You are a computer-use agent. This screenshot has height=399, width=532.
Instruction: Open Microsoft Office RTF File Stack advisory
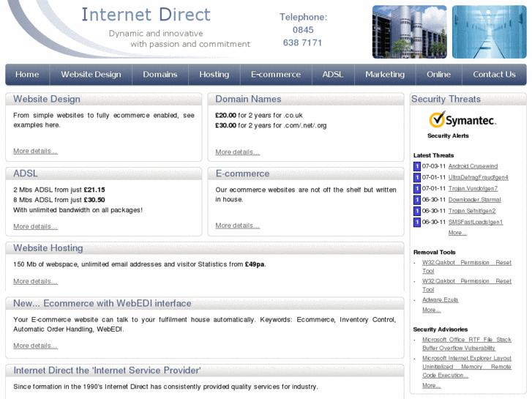pos(467,343)
